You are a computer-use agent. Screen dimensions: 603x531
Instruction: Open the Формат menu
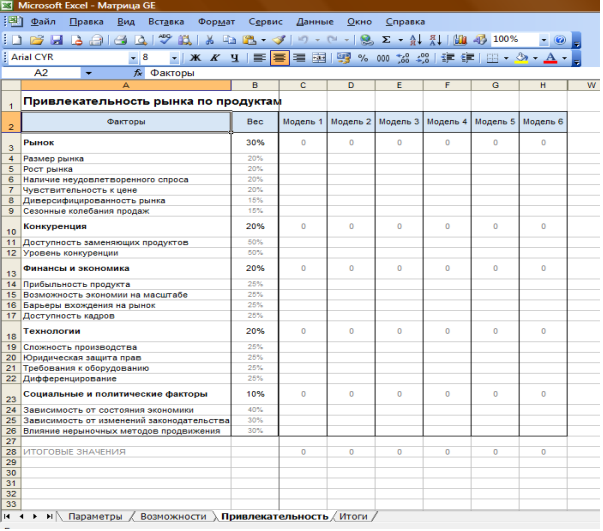pos(216,21)
